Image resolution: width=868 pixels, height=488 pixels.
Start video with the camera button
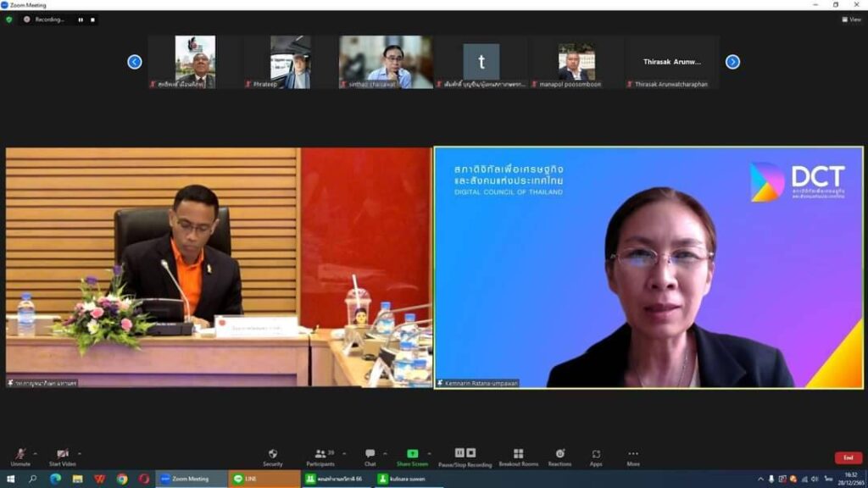pos(62,456)
